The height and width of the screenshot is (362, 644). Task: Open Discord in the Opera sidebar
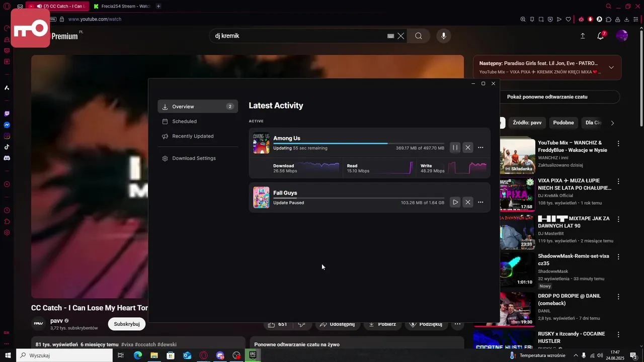pos(7,158)
